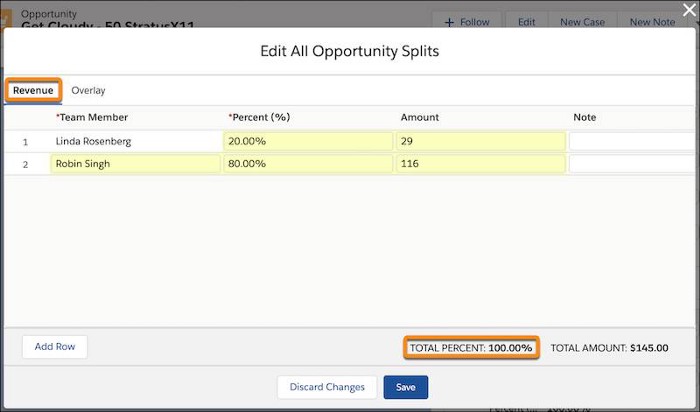700x412 pixels.
Task: Switch to the Revenue tab
Action: click(33, 90)
